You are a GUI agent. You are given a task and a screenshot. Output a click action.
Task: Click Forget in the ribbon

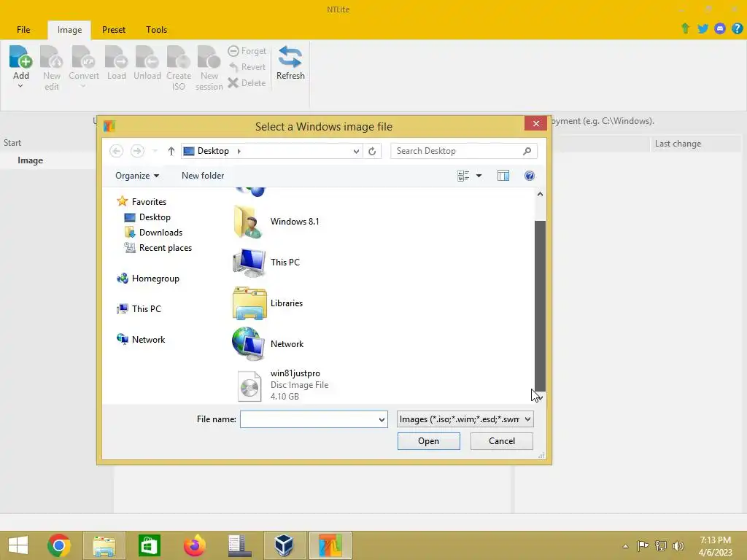pyautogui.click(x=247, y=51)
